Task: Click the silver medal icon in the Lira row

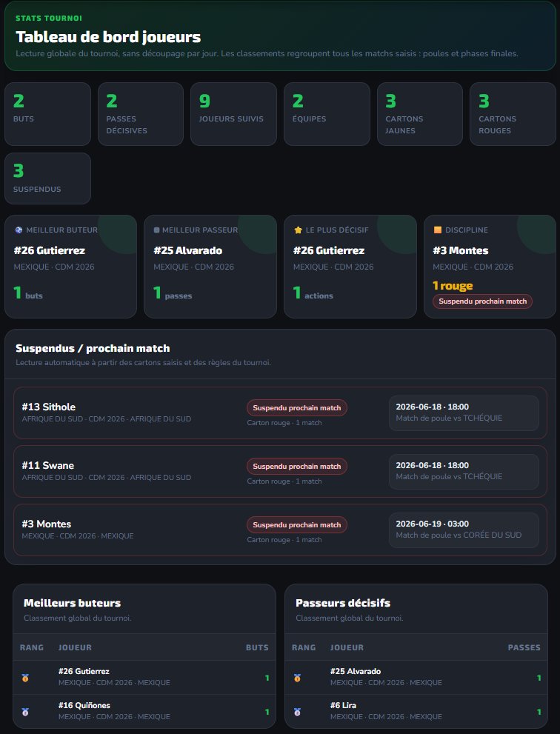Action: pos(297,712)
